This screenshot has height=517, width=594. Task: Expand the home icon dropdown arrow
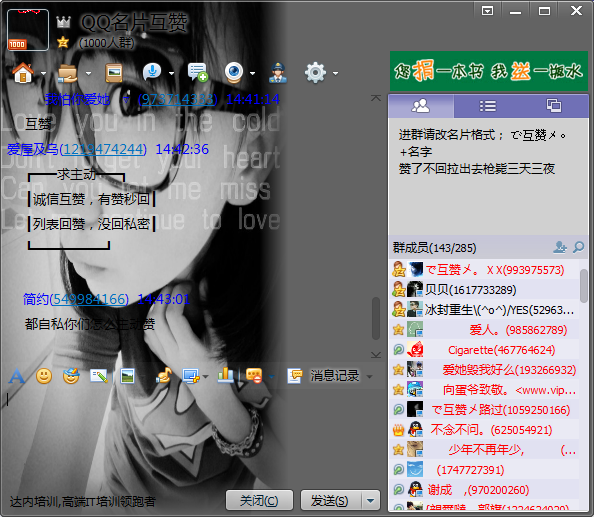[43, 73]
